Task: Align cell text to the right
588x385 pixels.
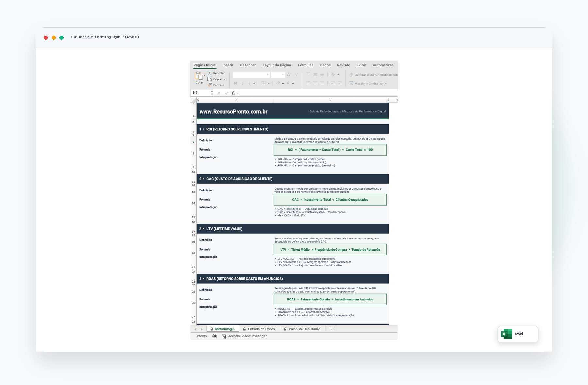Action: click(322, 83)
